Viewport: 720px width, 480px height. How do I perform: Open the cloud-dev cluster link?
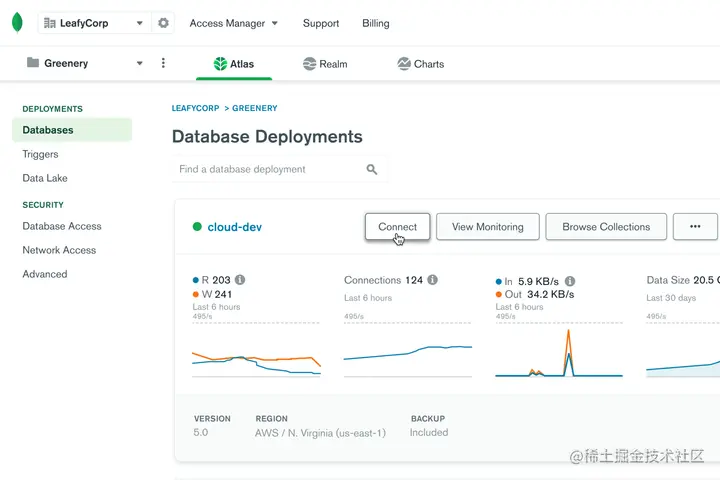pyautogui.click(x=235, y=227)
